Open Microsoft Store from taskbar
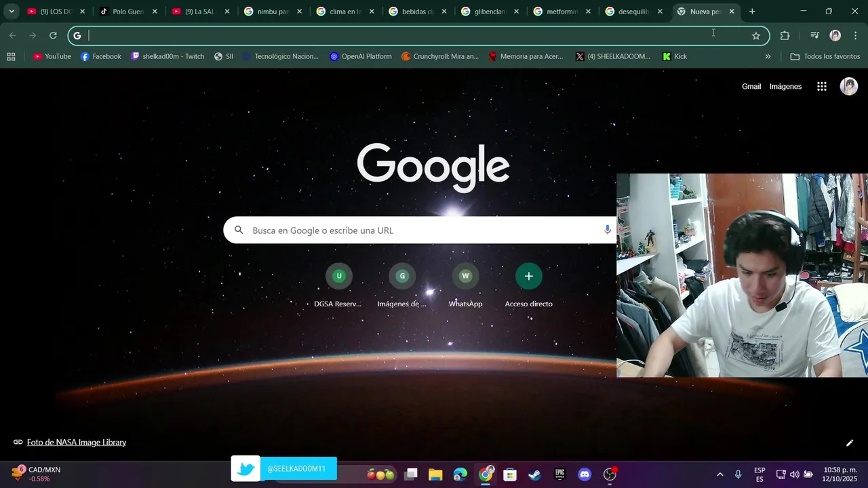This screenshot has height=488, width=868. 510,474
